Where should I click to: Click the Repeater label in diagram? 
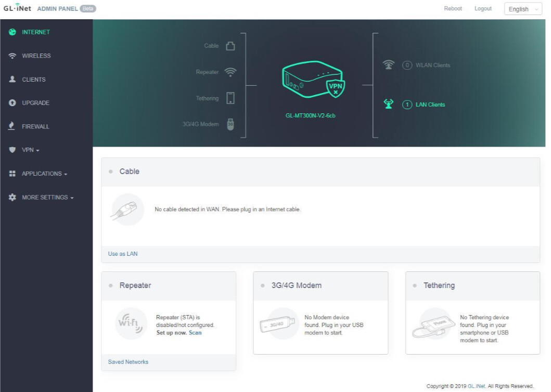coord(207,72)
